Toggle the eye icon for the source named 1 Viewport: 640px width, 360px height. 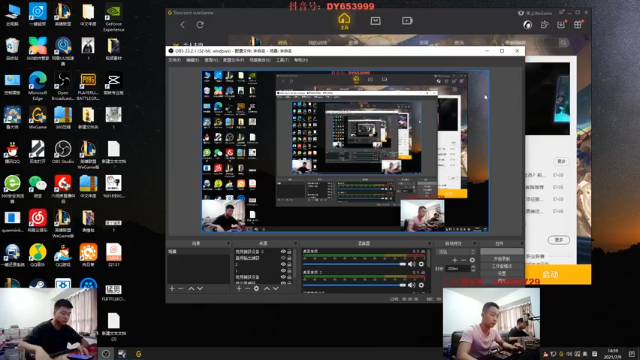point(283,271)
